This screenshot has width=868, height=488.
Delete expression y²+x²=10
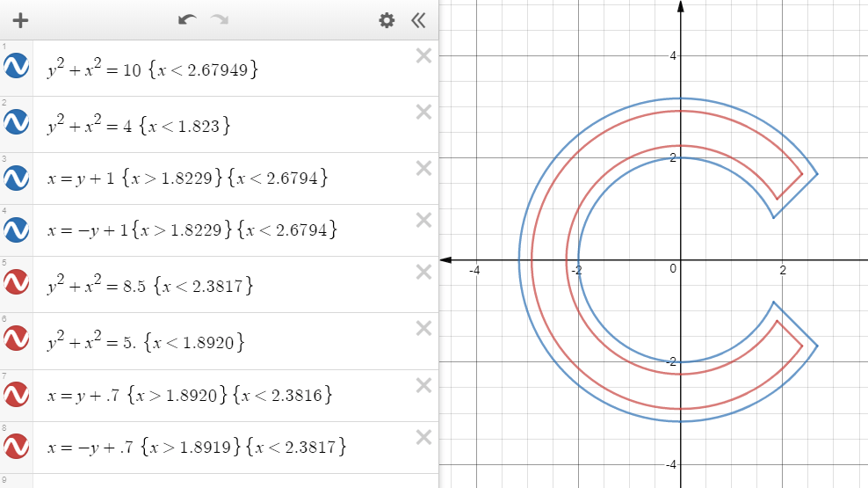click(x=423, y=55)
